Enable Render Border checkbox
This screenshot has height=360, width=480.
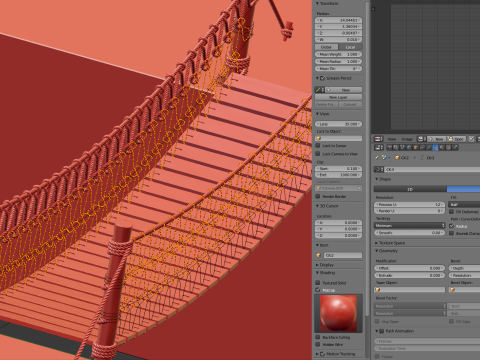(318, 196)
